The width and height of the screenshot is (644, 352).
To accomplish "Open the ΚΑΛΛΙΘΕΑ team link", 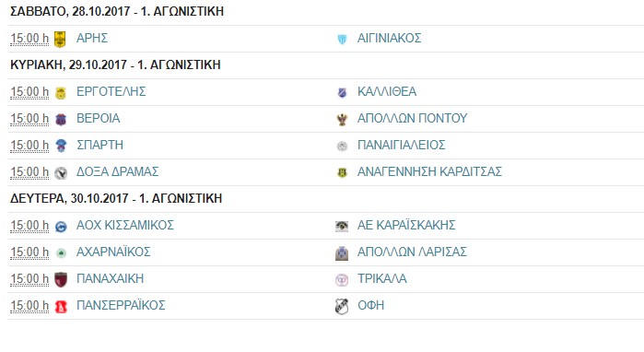I will tap(387, 91).
